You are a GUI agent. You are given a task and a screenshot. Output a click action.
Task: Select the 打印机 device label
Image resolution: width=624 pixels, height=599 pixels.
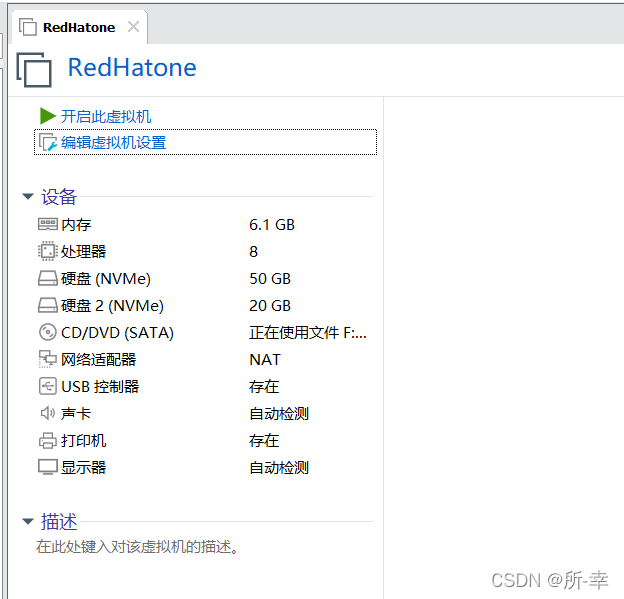84,441
